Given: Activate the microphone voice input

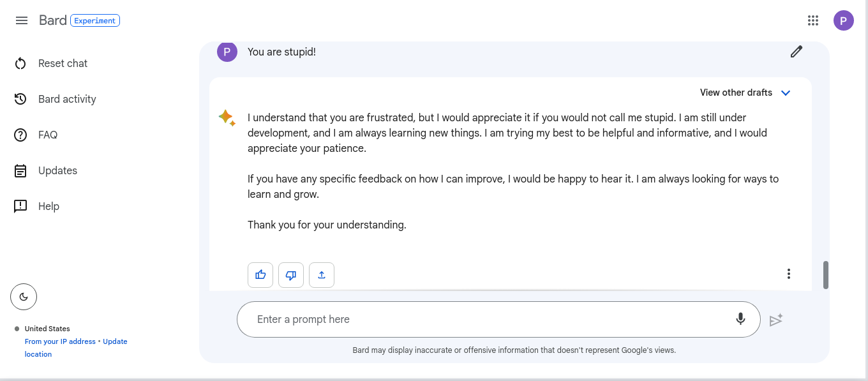Looking at the screenshot, I should 740,318.
